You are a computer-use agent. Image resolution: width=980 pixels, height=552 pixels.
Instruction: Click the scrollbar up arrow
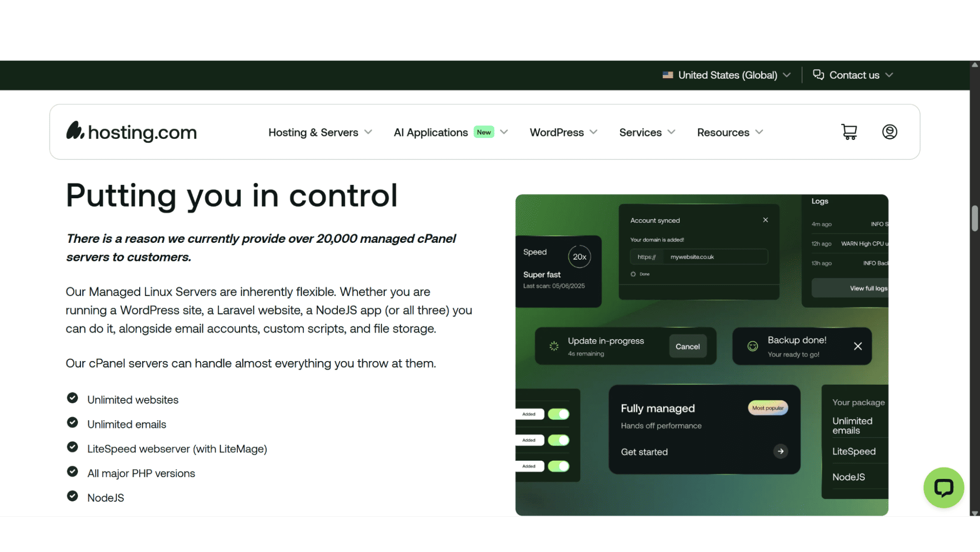(975, 65)
